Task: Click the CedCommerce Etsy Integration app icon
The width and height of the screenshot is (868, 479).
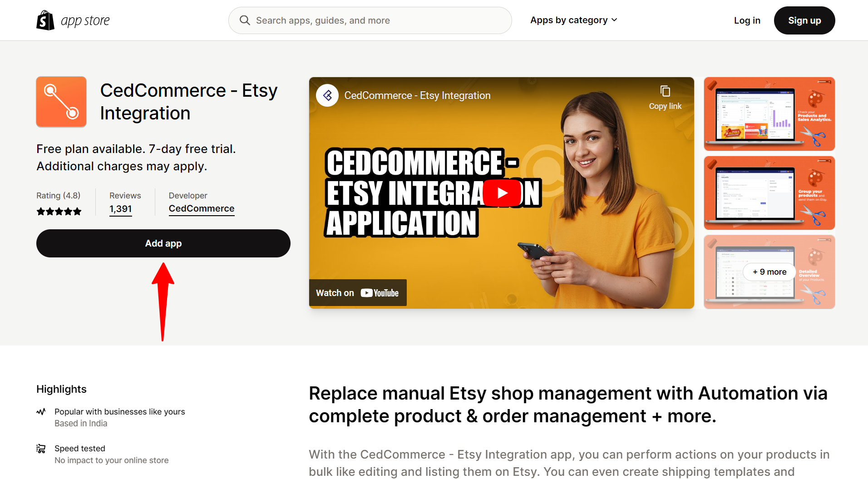Action: click(x=61, y=102)
